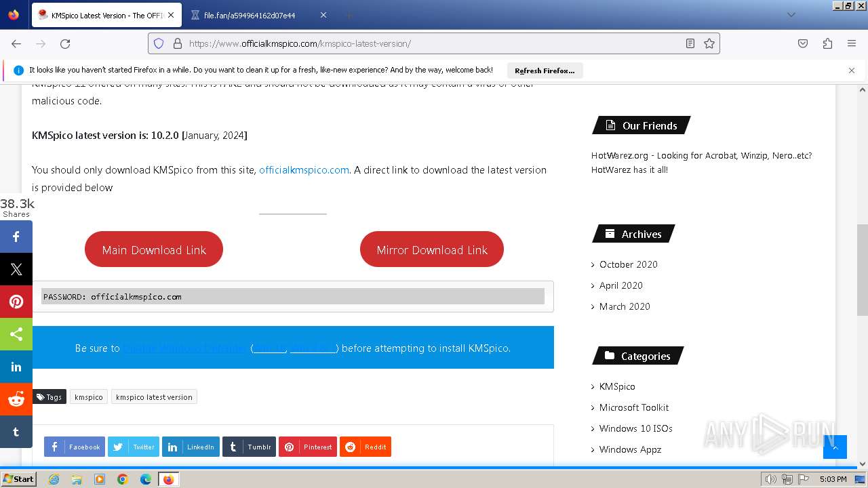Open Microsoft Toolkit category
This screenshot has width=868, height=488.
pos(634,407)
